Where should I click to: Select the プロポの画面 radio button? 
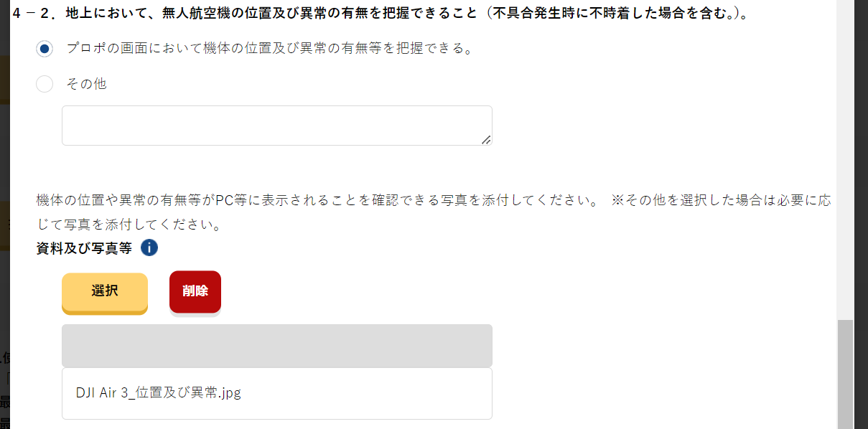coord(45,49)
